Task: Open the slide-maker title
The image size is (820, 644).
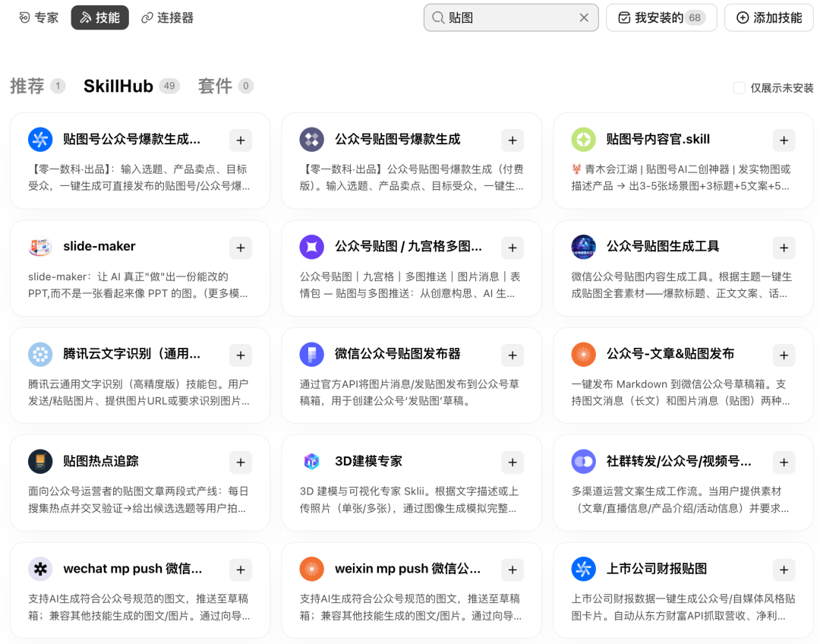Action: click(99, 246)
